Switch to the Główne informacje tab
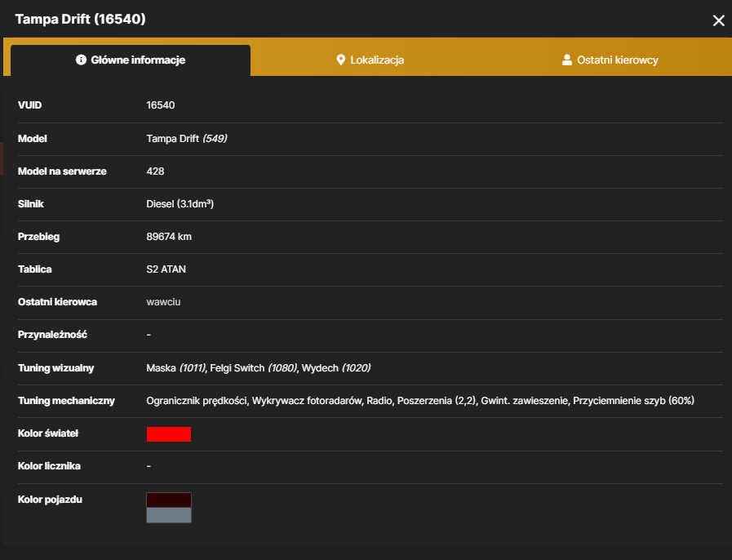Image resolution: width=732 pixels, height=560 pixels. (x=131, y=60)
